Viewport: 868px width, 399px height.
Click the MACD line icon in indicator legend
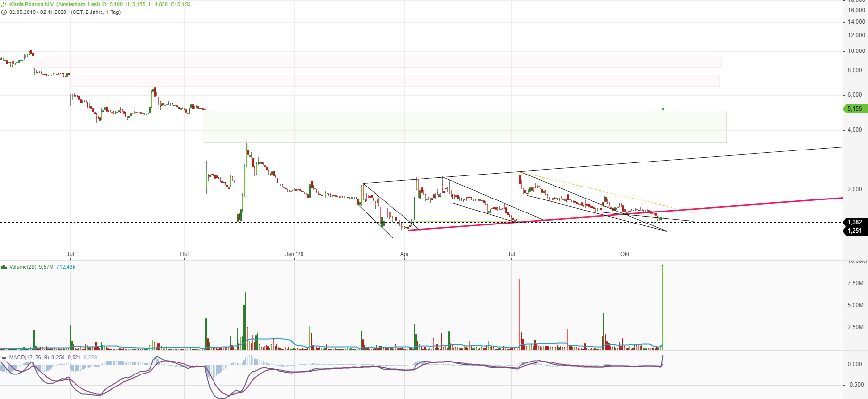point(4,358)
